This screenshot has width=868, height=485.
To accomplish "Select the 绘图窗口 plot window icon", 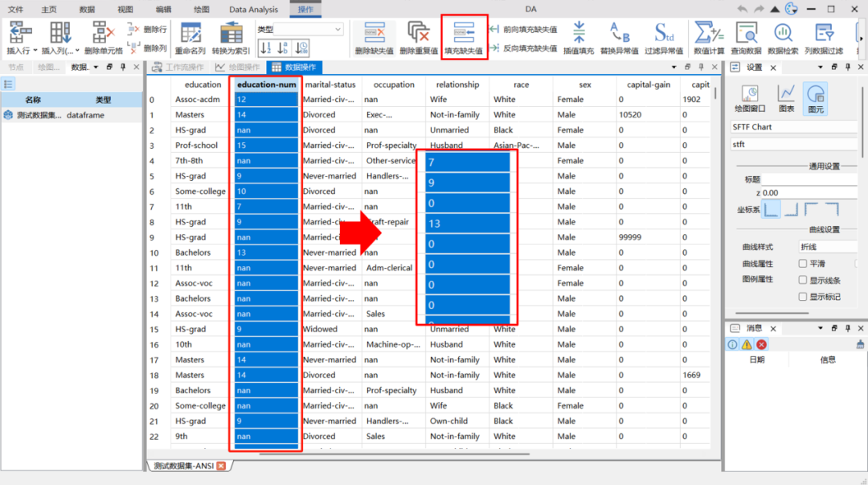I will pyautogui.click(x=750, y=98).
